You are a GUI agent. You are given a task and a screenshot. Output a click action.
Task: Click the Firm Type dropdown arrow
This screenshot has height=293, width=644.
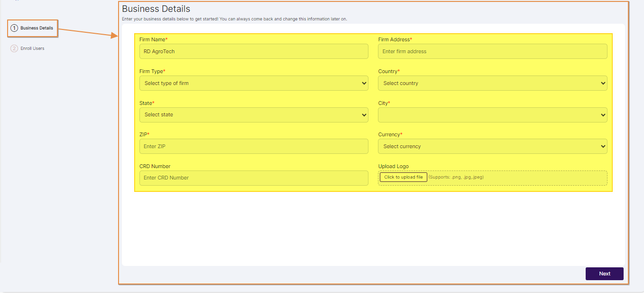(364, 83)
